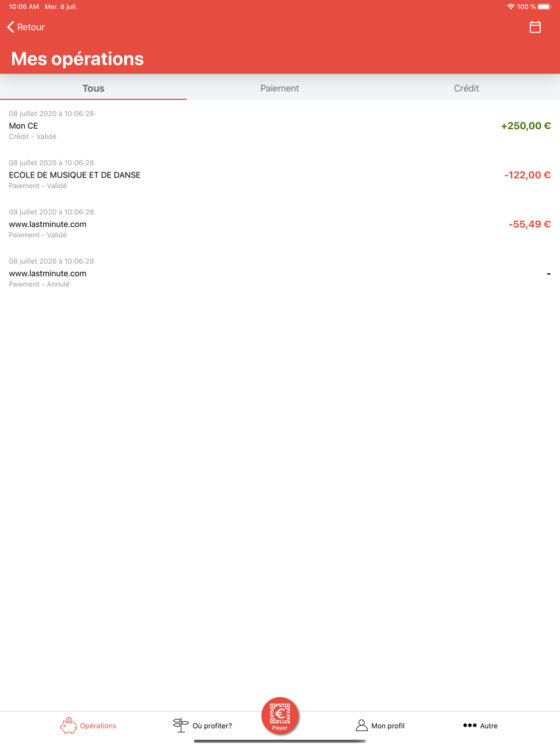Viewport: 560px width, 747px height.
Task: Tap the Autre label in bottom bar
Action: point(489,726)
